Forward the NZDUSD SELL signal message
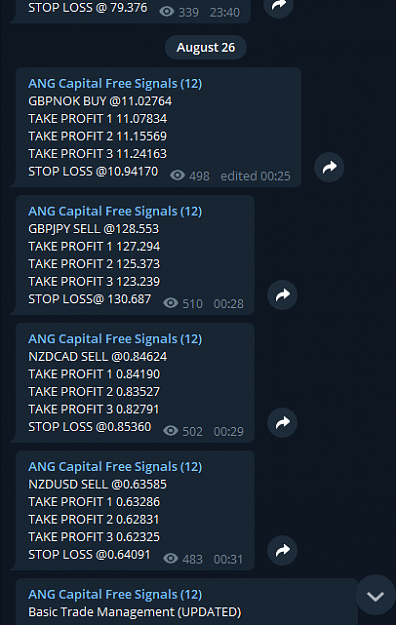Image resolution: width=396 pixels, height=625 pixels. pos(282,550)
